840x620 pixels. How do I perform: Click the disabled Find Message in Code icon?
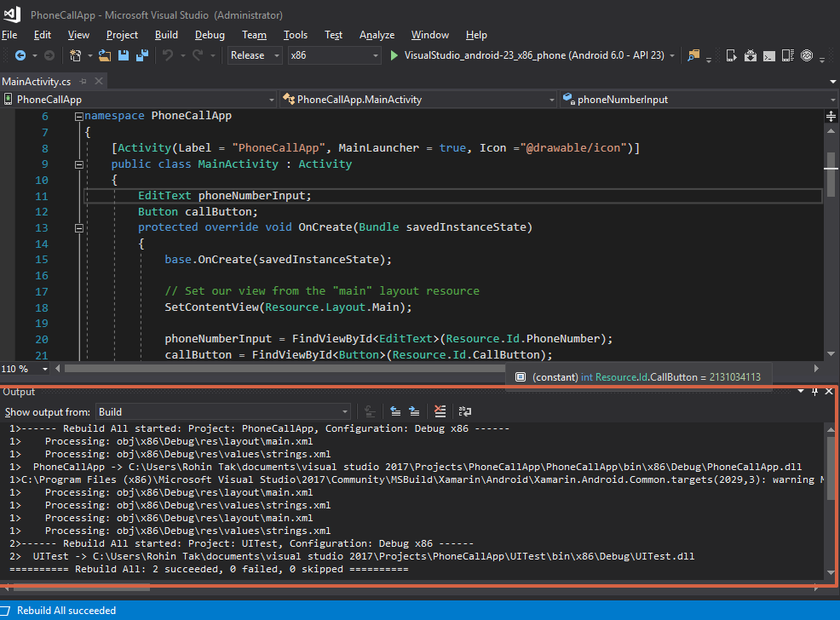370,411
